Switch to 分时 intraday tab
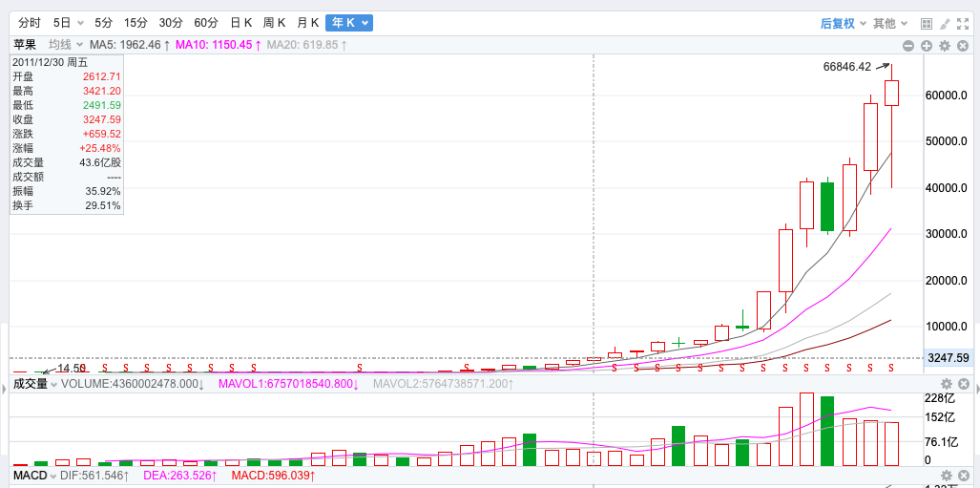The width and height of the screenshot is (980, 488). 30,23
